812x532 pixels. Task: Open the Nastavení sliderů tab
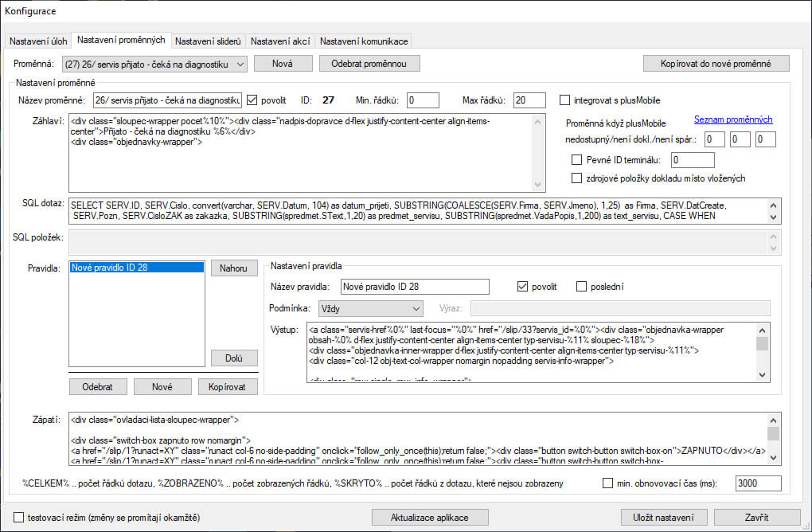pyautogui.click(x=209, y=41)
